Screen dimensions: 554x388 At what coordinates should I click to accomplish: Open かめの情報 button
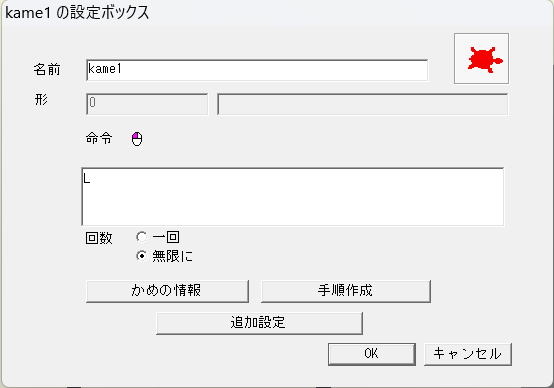click(x=167, y=291)
